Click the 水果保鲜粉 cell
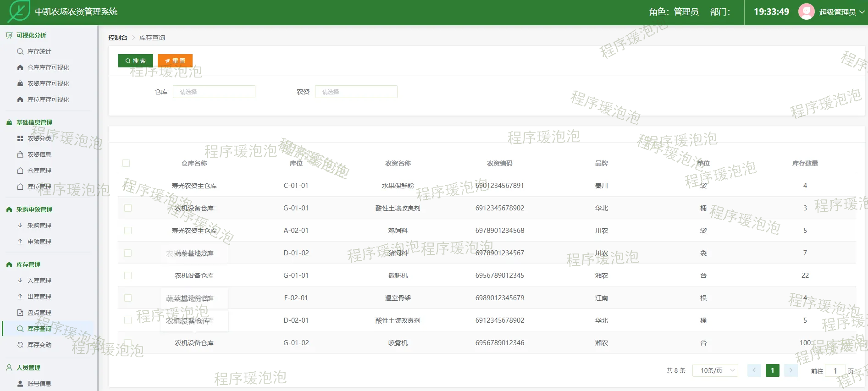Viewport: 868px width, 391px height. click(x=398, y=186)
